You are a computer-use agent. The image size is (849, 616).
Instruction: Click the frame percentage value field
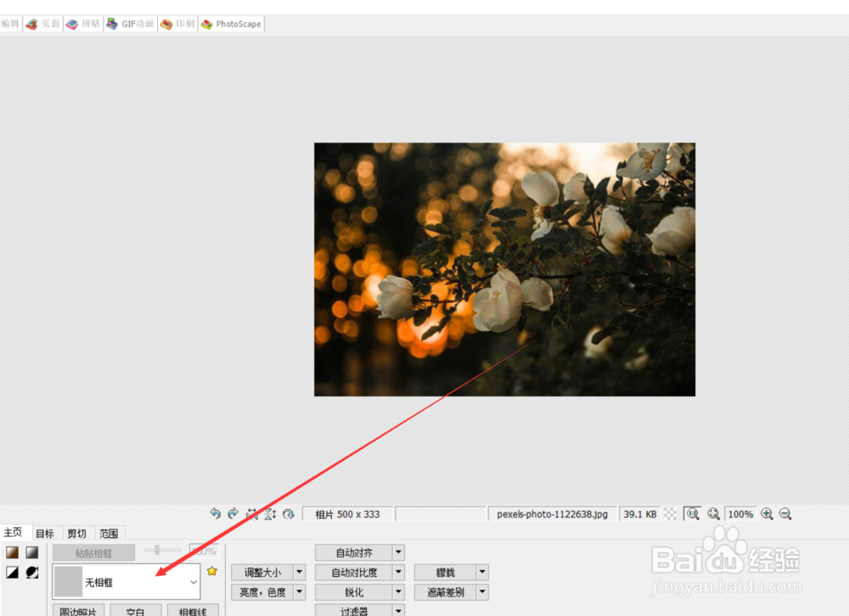point(204,551)
